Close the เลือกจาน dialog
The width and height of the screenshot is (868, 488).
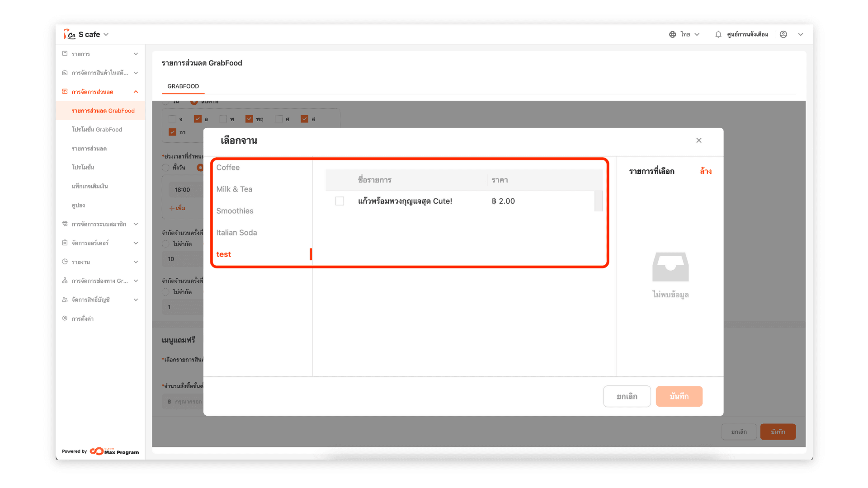(698, 141)
